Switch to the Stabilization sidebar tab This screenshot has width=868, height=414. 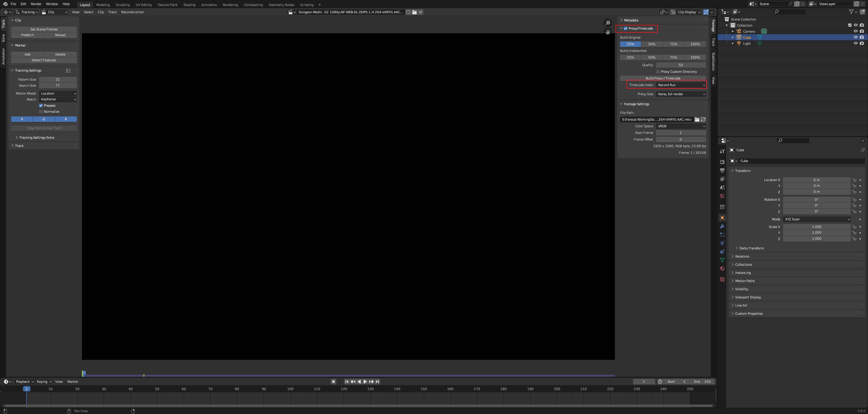coord(713,61)
